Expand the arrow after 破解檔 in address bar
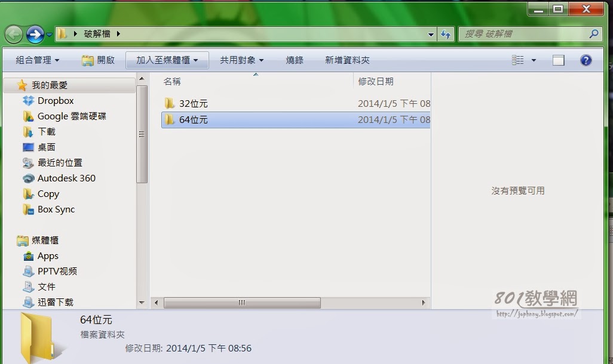Viewport: 613px width, 364px height. [118, 34]
